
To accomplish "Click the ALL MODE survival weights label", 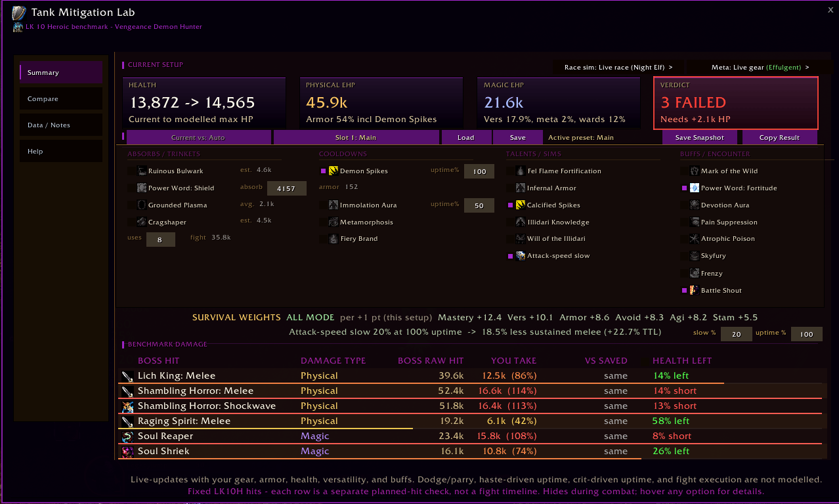I will coord(310,317).
